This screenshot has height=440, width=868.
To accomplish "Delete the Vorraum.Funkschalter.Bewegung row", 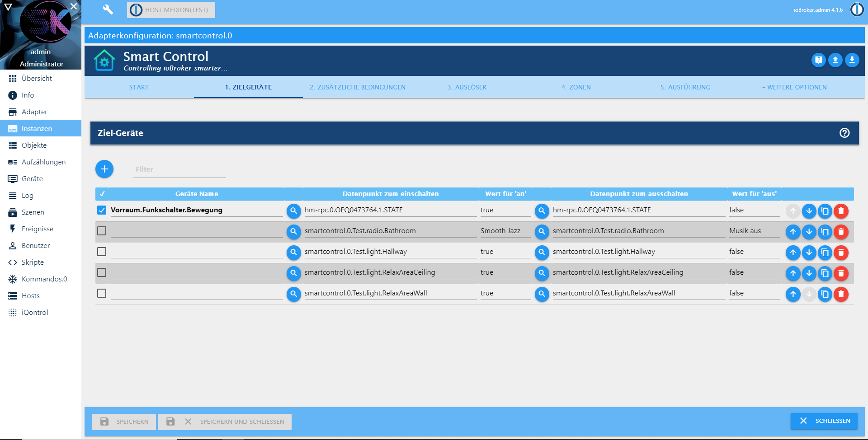I will 841,211.
